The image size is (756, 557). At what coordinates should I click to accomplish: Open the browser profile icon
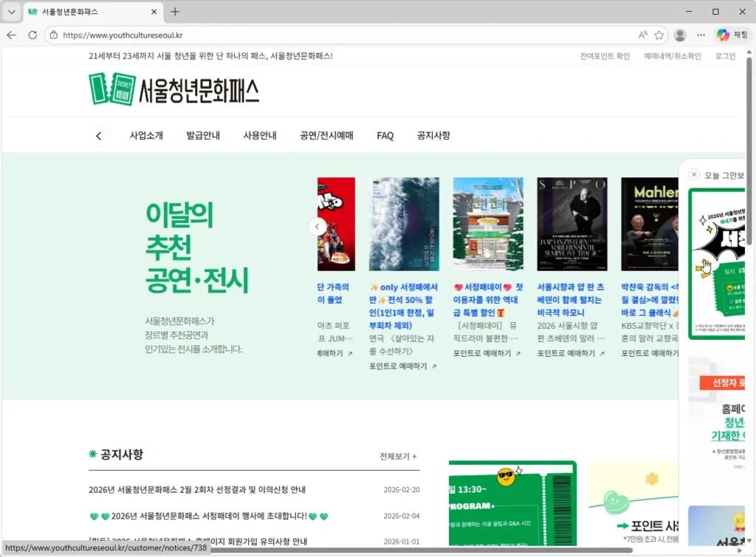pos(679,35)
